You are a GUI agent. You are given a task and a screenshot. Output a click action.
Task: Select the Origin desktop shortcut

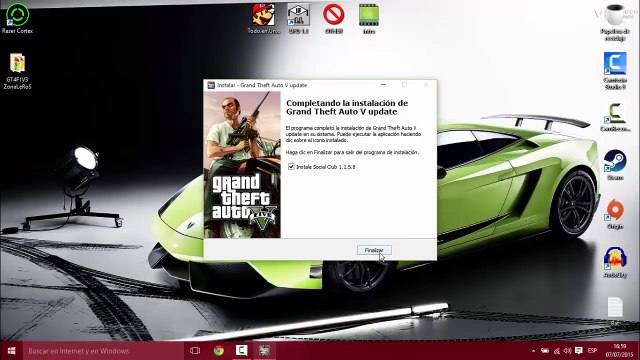point(615,214)
